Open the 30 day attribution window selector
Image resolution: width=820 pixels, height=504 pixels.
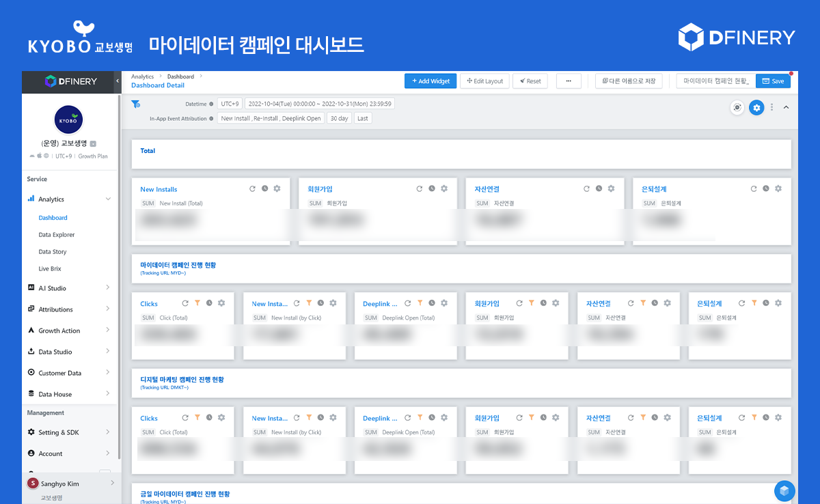[x=339, y=118]
